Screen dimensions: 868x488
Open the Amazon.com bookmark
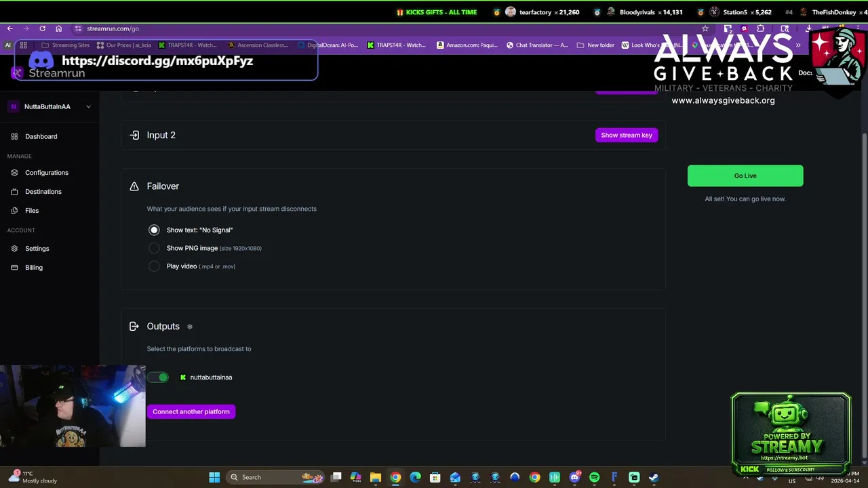(x=467, y=45)
